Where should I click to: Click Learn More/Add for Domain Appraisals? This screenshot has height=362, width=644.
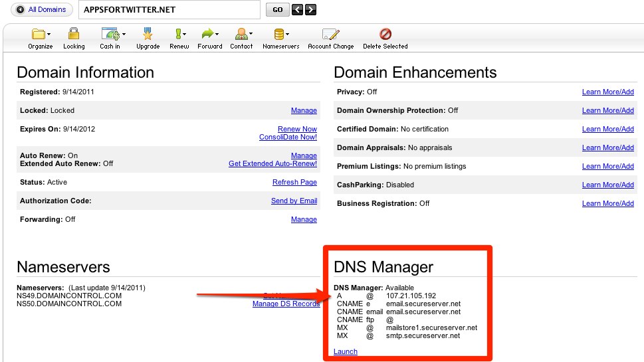point(608,147)
